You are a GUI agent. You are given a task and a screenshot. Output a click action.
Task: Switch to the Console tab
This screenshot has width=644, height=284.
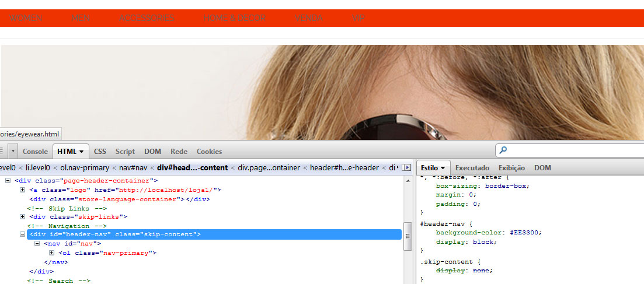(35, 152)
